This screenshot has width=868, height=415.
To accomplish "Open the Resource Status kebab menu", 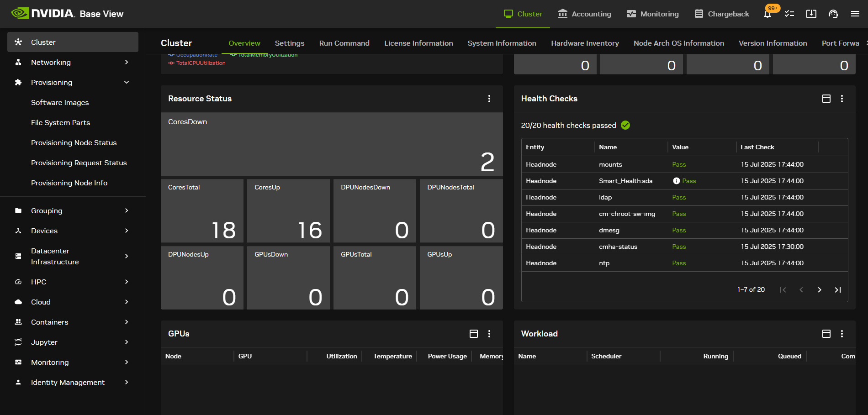I will tap(489, 99).
